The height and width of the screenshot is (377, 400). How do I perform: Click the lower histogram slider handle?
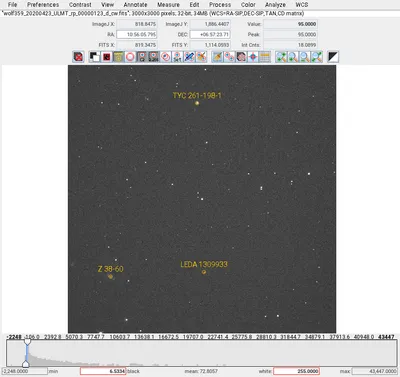coord(26,364)
